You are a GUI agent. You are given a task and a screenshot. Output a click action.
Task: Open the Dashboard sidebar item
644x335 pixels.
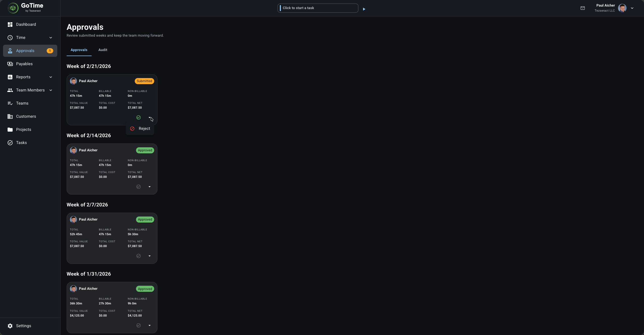[x=30, y=25]
